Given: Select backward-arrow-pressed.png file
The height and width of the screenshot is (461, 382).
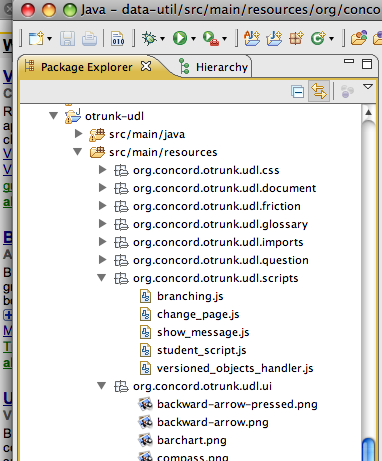Looking at the screenshot, I should [237, 404].
